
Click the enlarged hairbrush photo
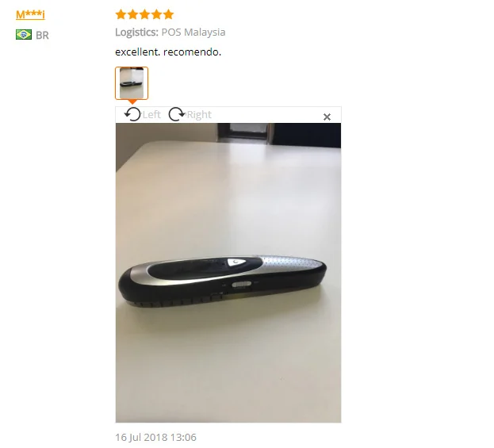point(228,273)
